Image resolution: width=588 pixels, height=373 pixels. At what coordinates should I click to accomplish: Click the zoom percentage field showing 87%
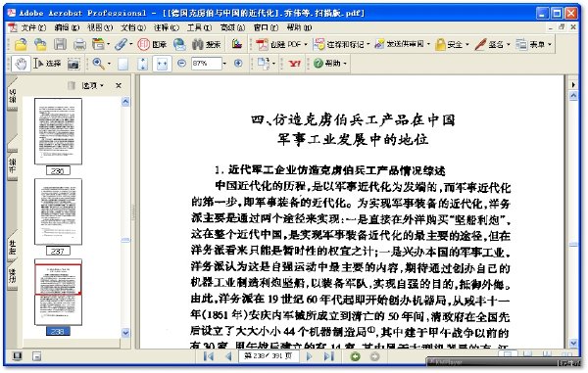tap(206, 64)
